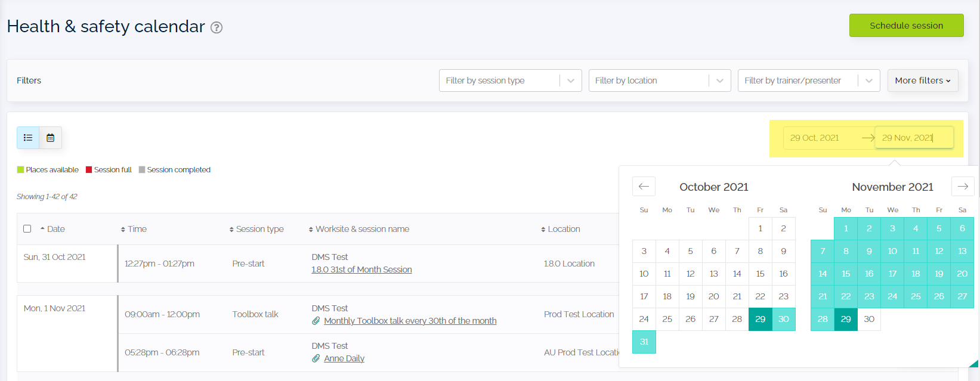The width and height of the screenshot is (980, 381).
Task: Go to previous month arrow
Action: tap(644, 187)
